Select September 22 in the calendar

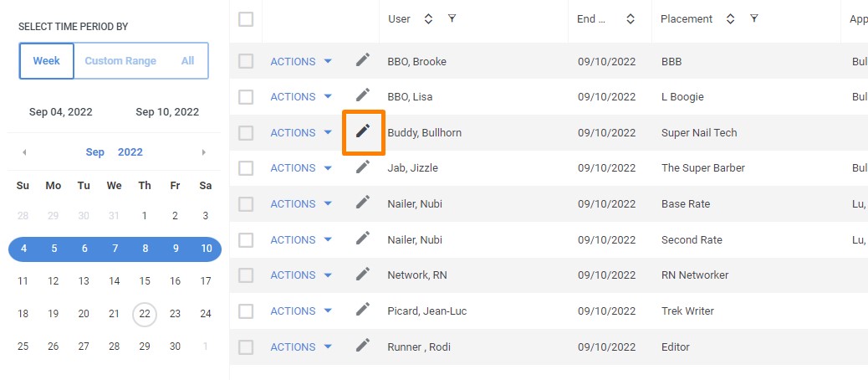click(145, 314)
